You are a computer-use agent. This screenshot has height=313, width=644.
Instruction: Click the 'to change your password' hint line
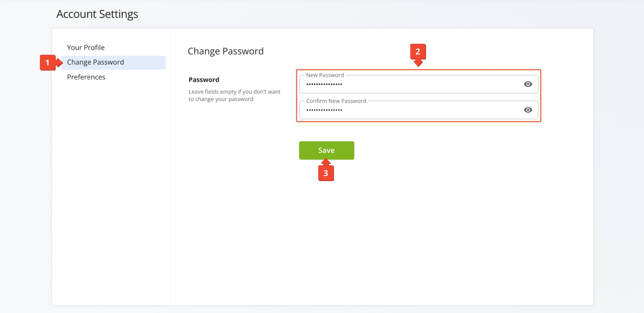(x=221, y=99)
